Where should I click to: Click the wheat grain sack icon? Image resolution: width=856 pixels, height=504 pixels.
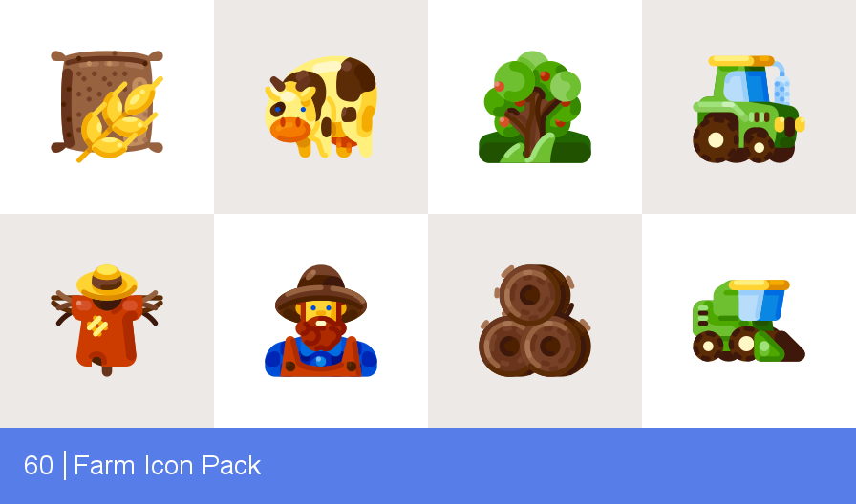(107, 106)
